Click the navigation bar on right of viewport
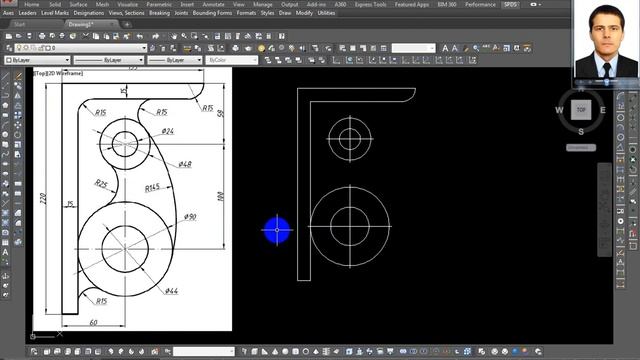Viewport: 640px width, 360px height. (604, 210)
